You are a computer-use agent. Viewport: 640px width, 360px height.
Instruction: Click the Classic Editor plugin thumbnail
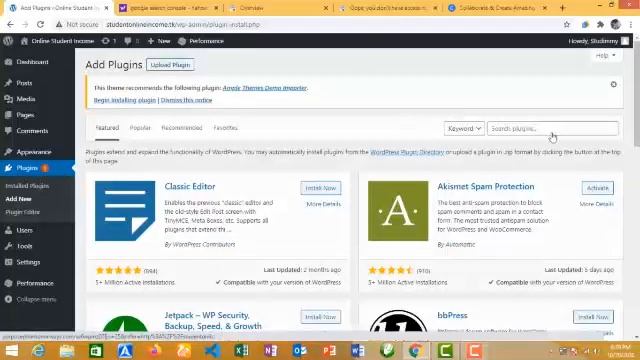click(125, 211)
